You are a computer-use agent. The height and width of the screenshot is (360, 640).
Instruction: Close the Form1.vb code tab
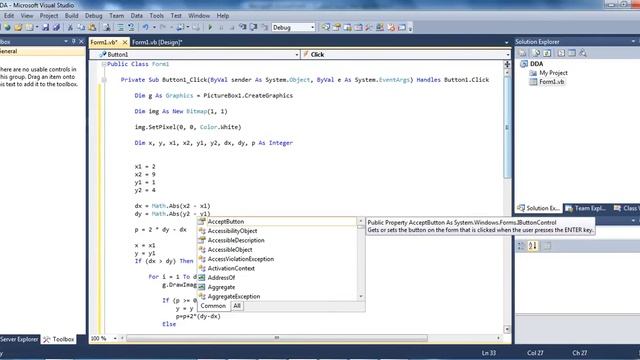[x=125, y=42]
